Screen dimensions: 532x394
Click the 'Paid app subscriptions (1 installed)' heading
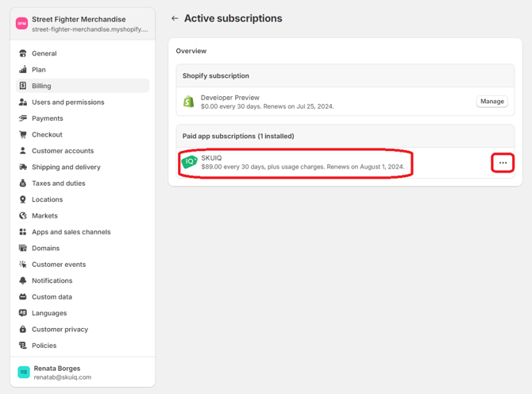point(238,136)
